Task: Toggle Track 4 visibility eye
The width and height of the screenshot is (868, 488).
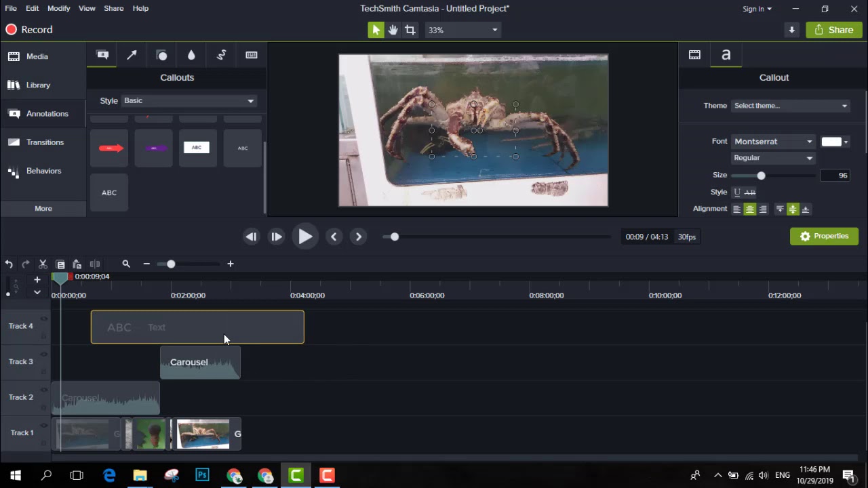Action: [44, 319]
